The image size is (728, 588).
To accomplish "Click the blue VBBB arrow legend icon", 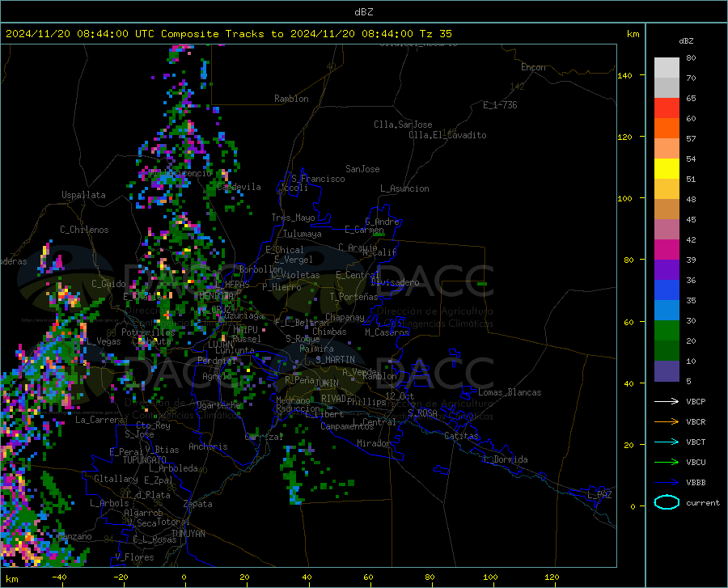I will click(667, 482).
